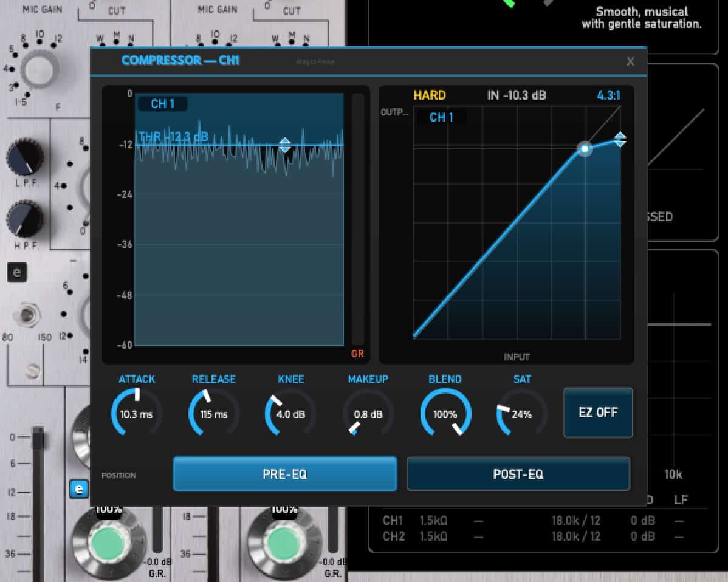The image size is (728, 582).
Task: Click the left channel MIC GAIN knob
Action: tap(39, 69)
